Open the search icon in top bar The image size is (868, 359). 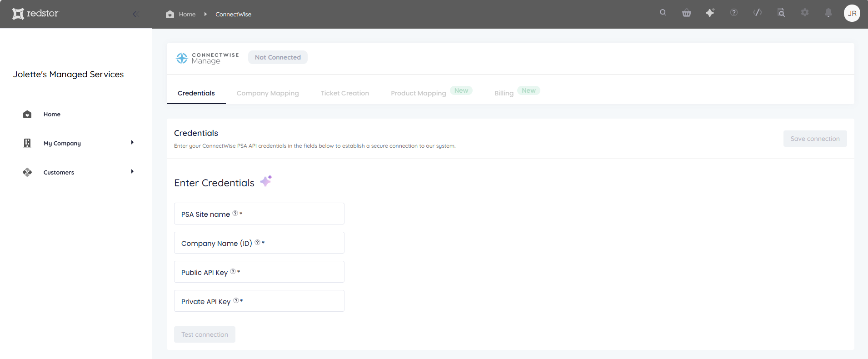pyautogui.click(x=663, y=13)
